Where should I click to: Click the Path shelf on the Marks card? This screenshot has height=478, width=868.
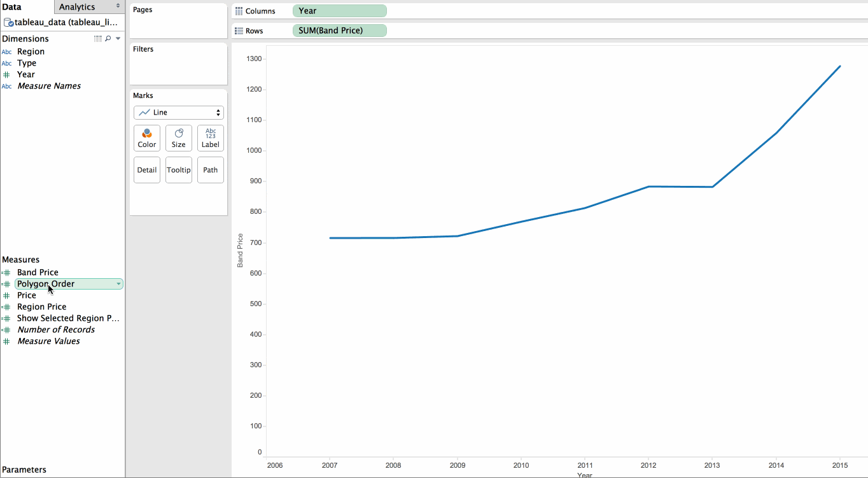coord(210,169)
